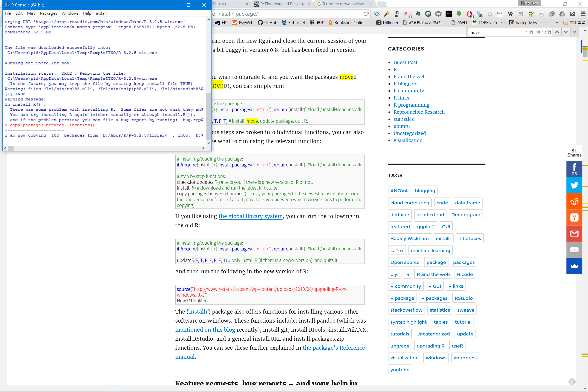Open the GitHub bookmark
The width and height of the screenshot is (588, 392).
tap(267, 23)
